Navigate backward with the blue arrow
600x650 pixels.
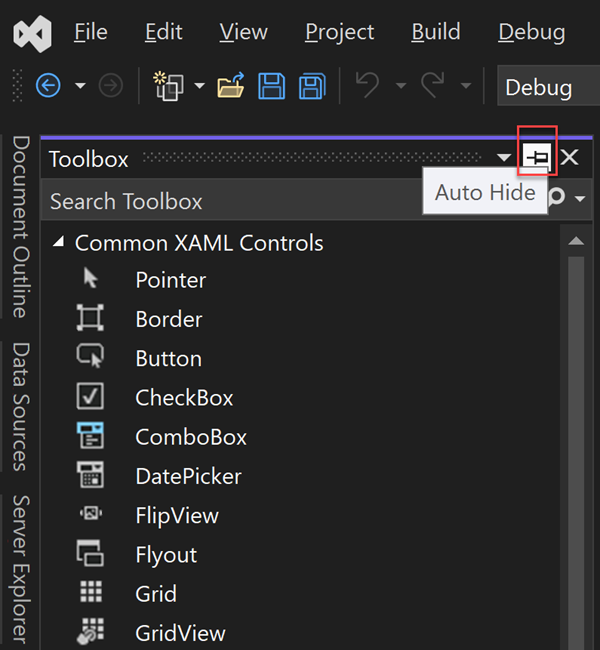click(48, 85)
